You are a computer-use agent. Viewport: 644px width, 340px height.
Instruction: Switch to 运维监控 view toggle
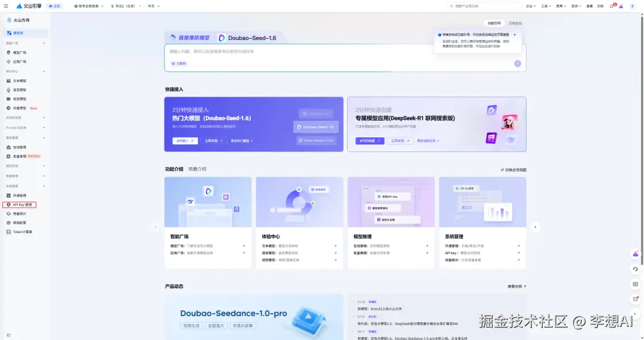515,23
